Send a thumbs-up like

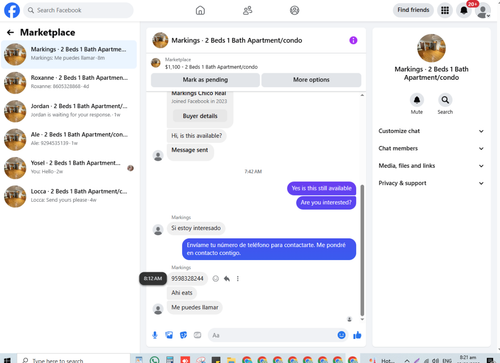coord(357,335)
